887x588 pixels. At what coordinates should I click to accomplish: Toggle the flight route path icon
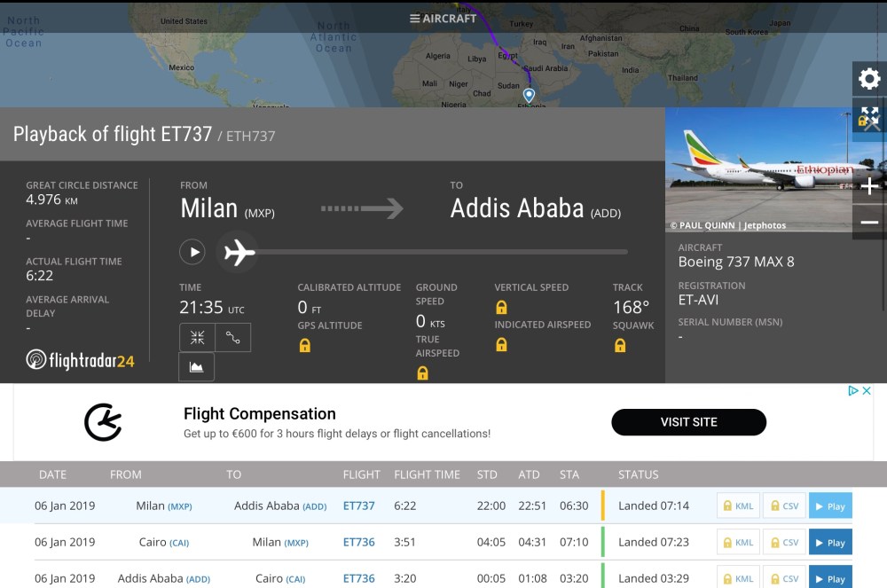point(233,338)
